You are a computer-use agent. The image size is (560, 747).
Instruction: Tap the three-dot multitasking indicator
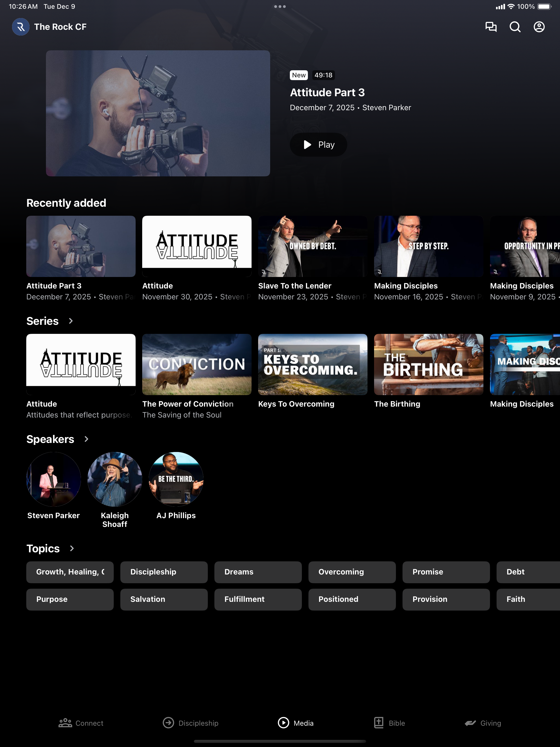coord(280,6)
